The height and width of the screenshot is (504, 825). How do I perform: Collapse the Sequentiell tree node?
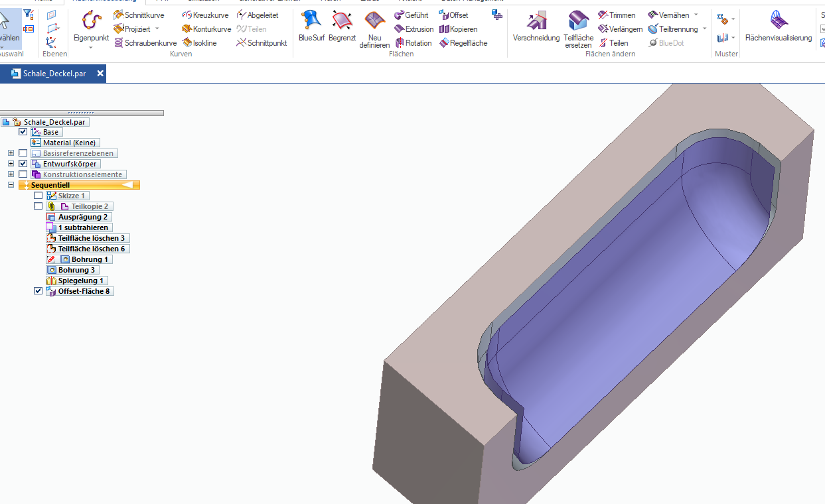point(11,185)
